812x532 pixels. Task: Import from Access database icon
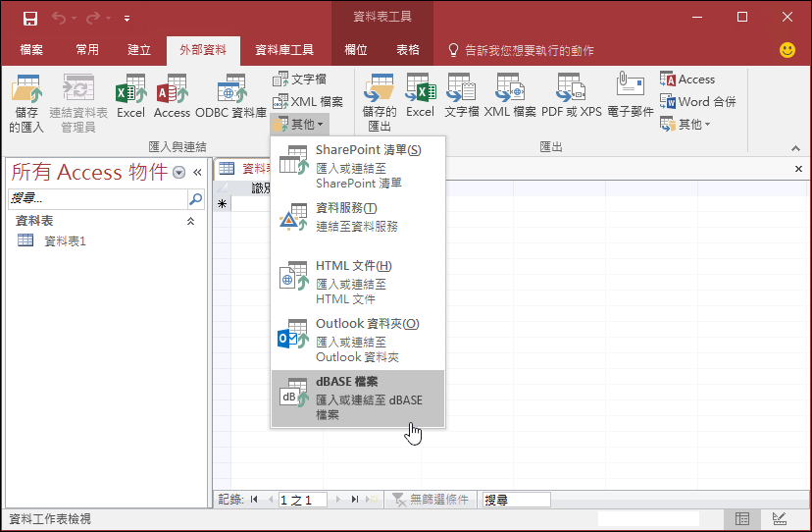(x=172, y=96)
